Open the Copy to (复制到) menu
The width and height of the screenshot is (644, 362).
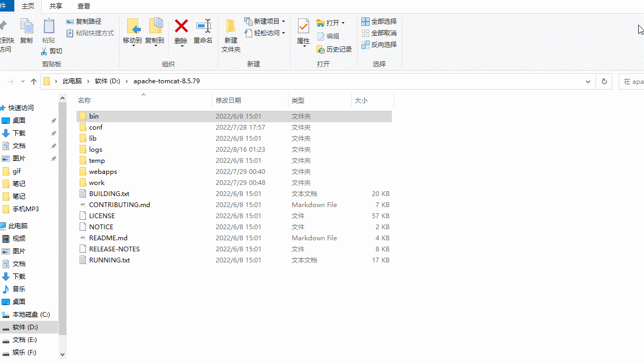tap(155, 32)
